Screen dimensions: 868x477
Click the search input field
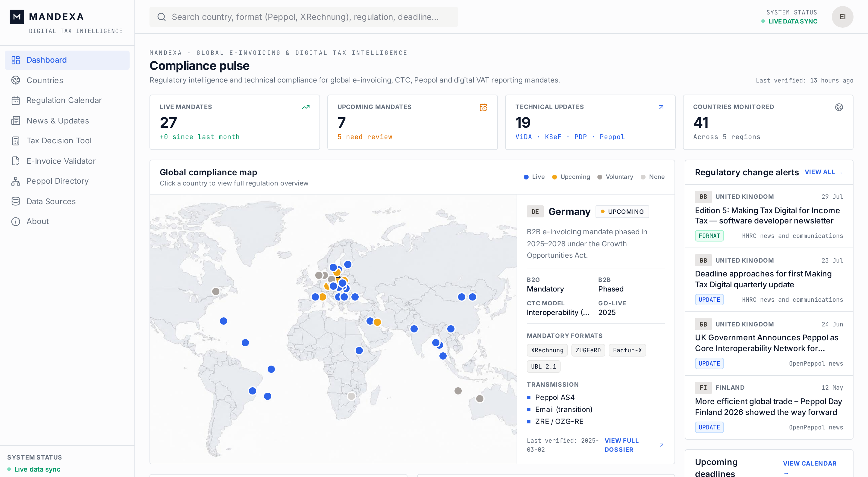[x=303, y=17]
